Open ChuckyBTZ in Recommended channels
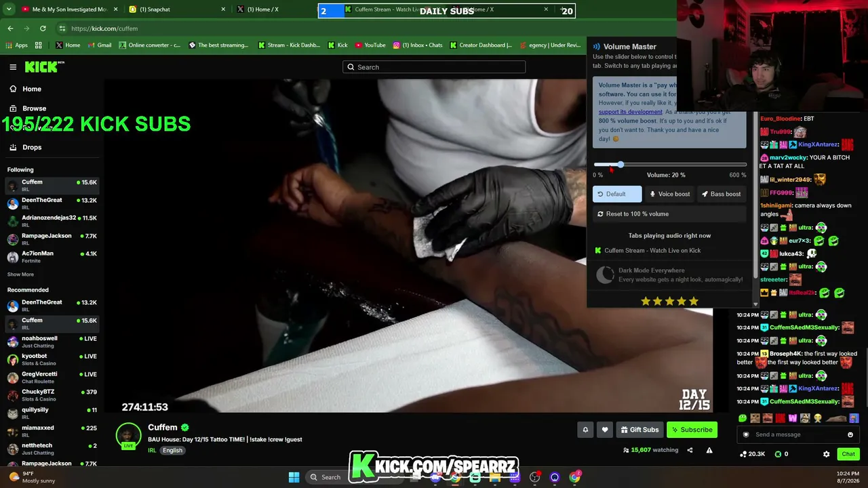Viewport: 868px width, 488px height. pyautogui.click(x=52, y=395)
